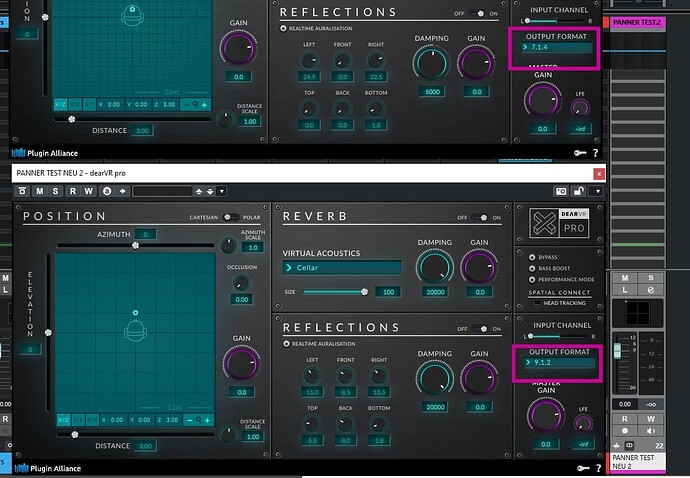This screenshot has height=478, width=690.
Task: Click Reverb Damping knob
Action: point(435,267)
